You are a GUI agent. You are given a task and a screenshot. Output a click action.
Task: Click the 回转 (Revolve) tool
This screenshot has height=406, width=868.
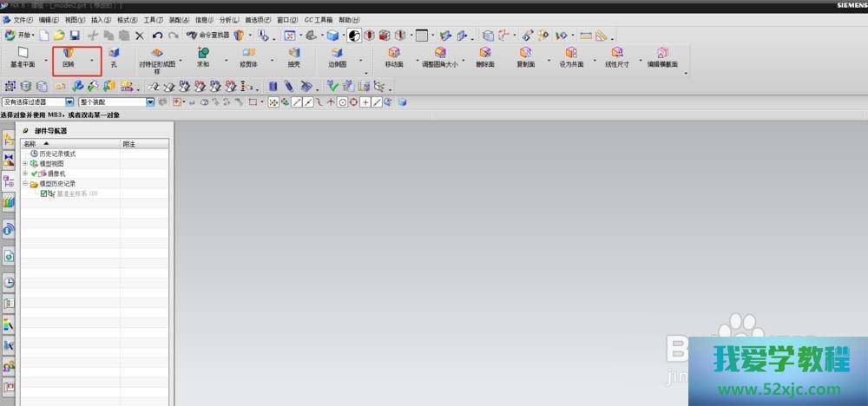click(x=69, y=57)
